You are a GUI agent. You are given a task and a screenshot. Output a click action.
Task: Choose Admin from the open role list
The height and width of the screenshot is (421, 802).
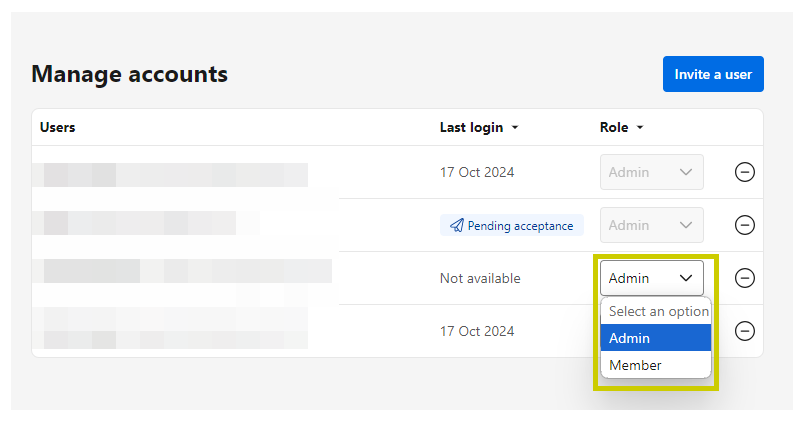click(x=655, y=339)
